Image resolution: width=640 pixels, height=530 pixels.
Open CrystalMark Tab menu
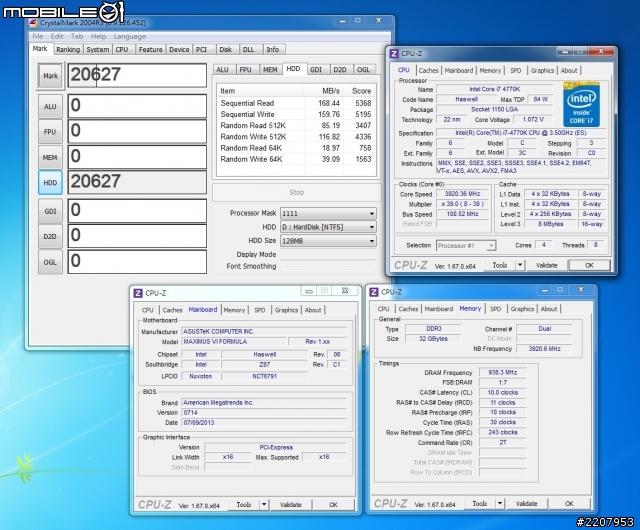pyautogui.click(x=77, y=36)
